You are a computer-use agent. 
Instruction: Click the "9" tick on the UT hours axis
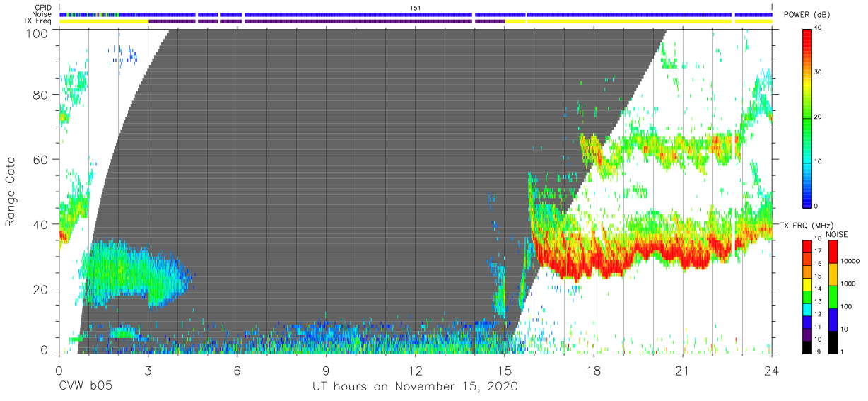click(x=326, y=369)
